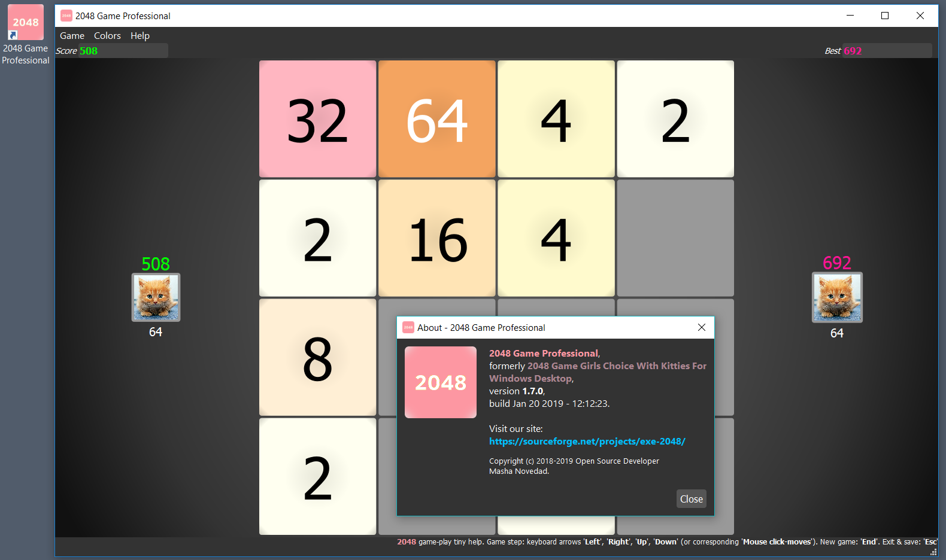
Task: Click the kitten picture under best 692
Action: coord(837,297)
